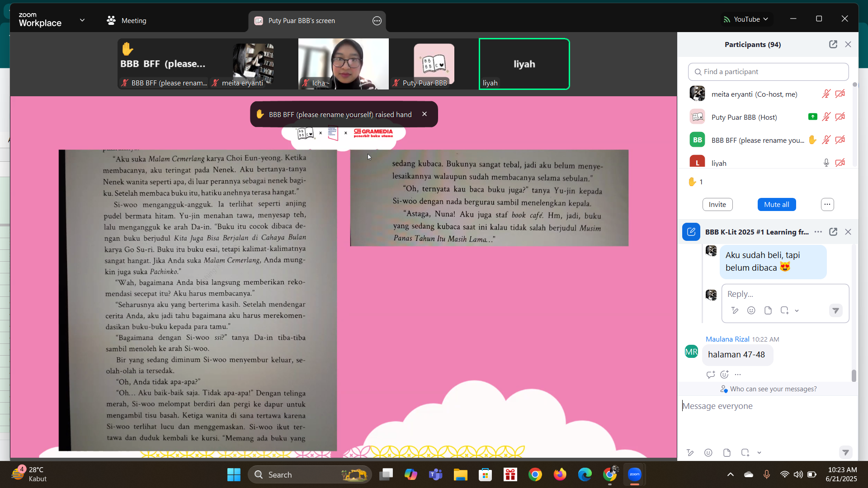Screen dimensions: 868x488
Task: Click the file attachment icon in message composer
Action: coord(727,453)
